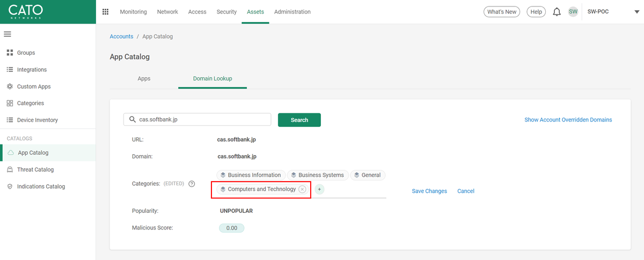Remove Computers and Technology category
Viewport: 644px width, 260px height.
click(x=302, y=189)
